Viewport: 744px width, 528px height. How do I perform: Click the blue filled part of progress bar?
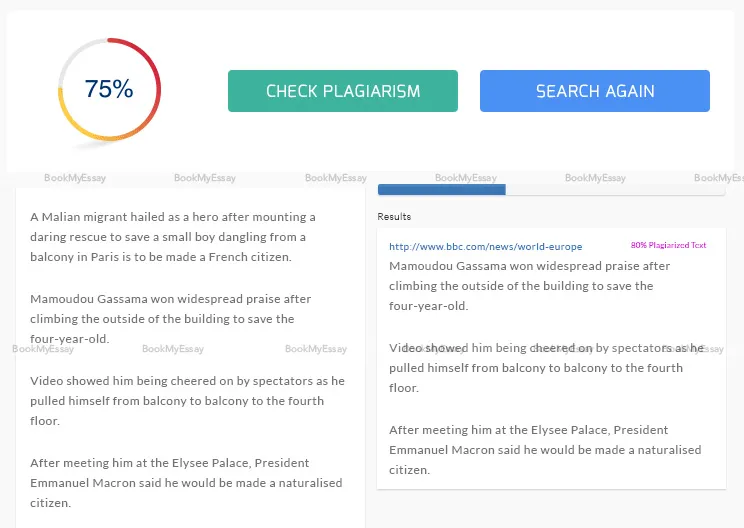click(x=441, y=190)
